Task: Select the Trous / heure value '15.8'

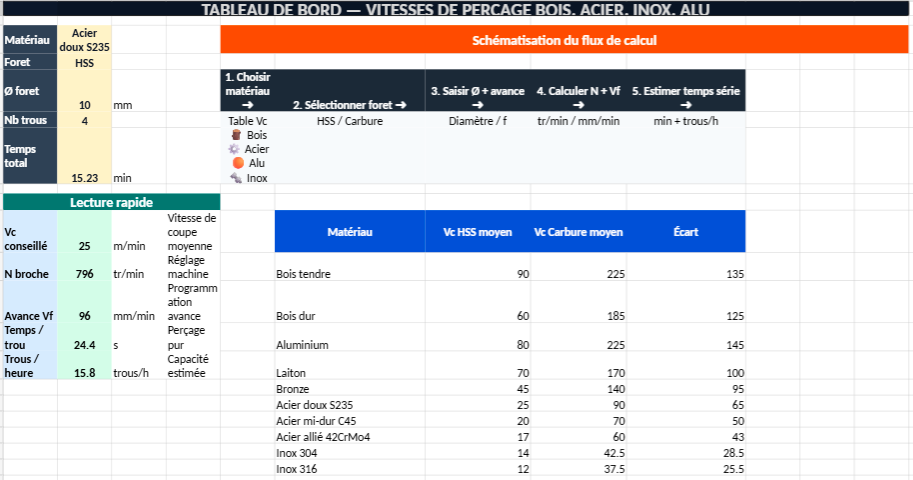Action: [84, 366]
